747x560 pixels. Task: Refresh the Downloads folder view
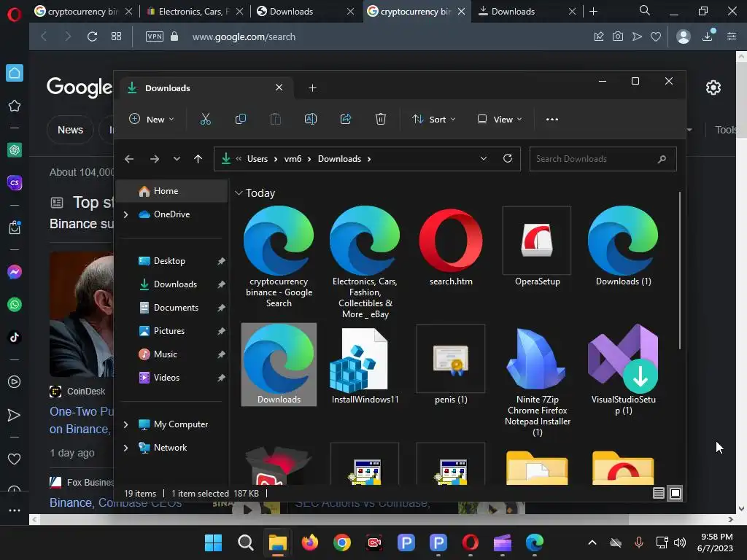coord(508,158)
